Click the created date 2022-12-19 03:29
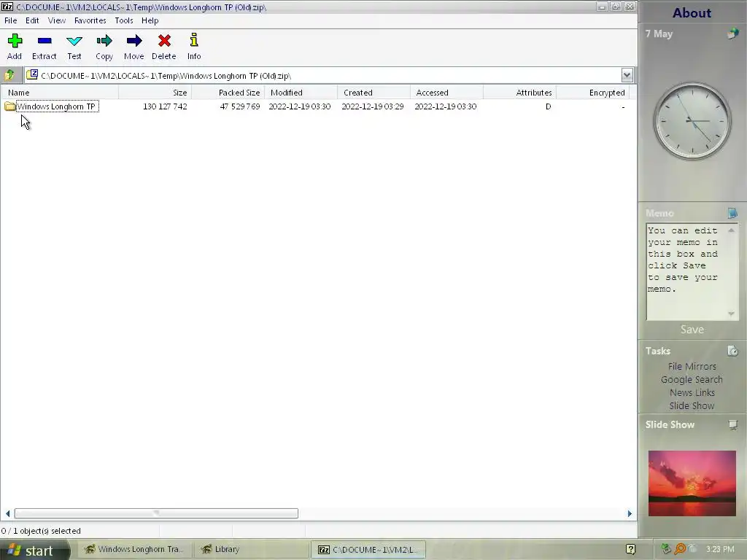Image resolution: width=747 pixels, height=560 pixels. 373,106
